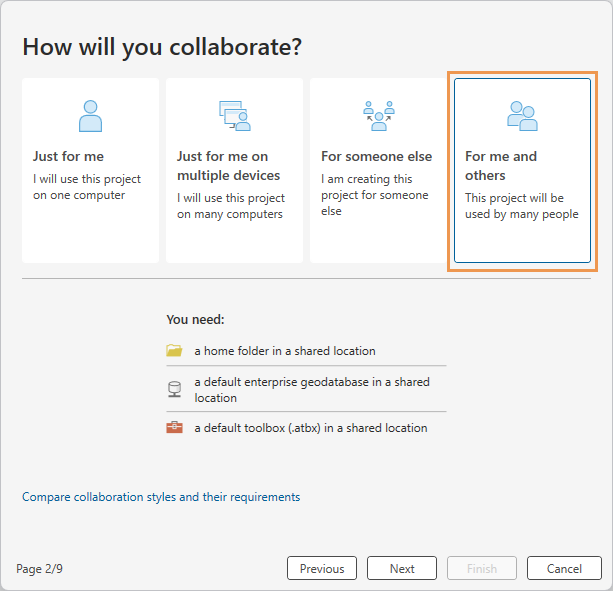Viewport: 613px width, 591px height.
Task: Click the disabled Finish button
Action: (482, 569)
